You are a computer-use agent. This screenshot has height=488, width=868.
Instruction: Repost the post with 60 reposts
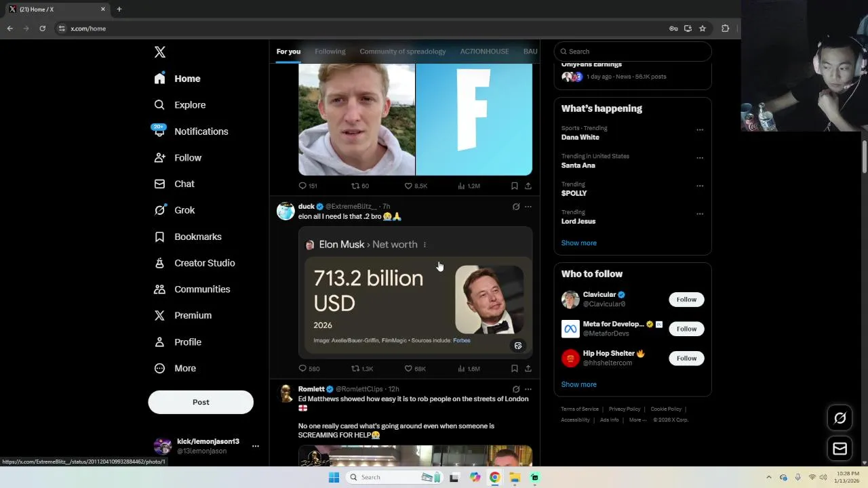(x=360, y=186)
